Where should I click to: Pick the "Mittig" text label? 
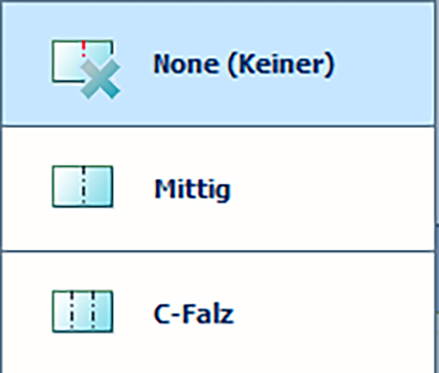pyautogui.click(x=192, y=189)
